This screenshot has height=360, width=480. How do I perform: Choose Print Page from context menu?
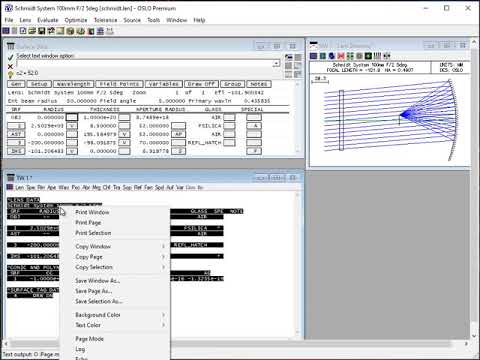pyautogui.click(x=114, y=222)
